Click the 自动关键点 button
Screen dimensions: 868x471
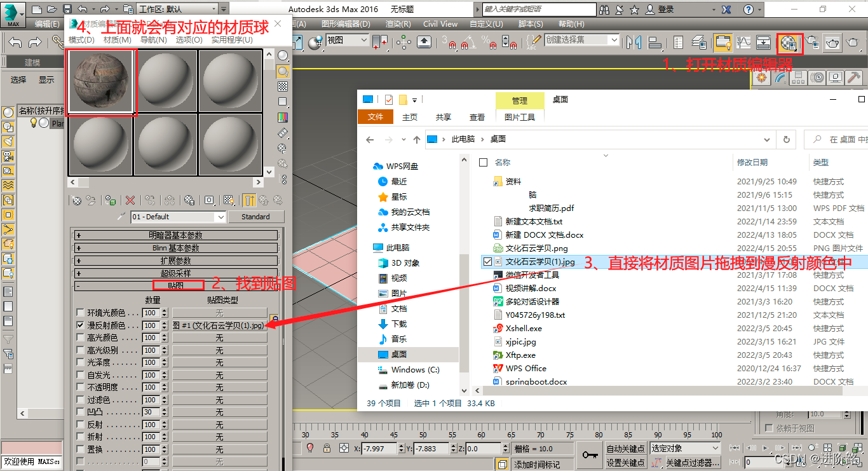click(626, 449)
